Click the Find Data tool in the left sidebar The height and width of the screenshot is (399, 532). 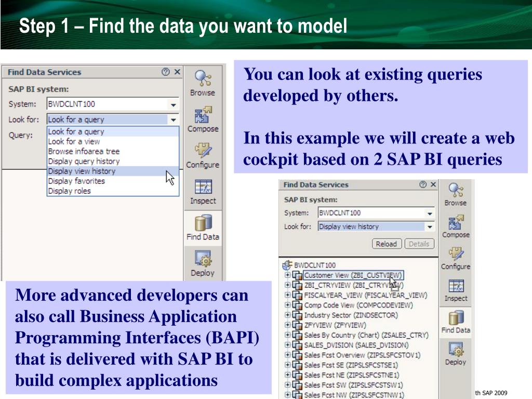pyautogui.click(x=203, y=228)
